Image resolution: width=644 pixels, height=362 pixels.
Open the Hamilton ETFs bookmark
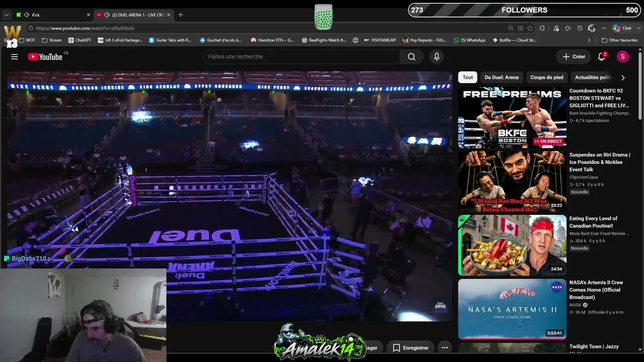tap(272, 40)
